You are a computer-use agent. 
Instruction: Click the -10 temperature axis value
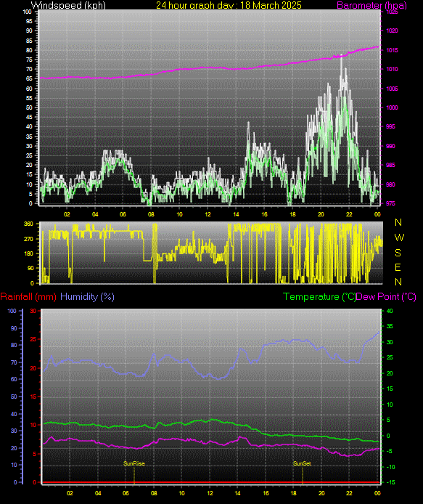click(x=390, y=467)
